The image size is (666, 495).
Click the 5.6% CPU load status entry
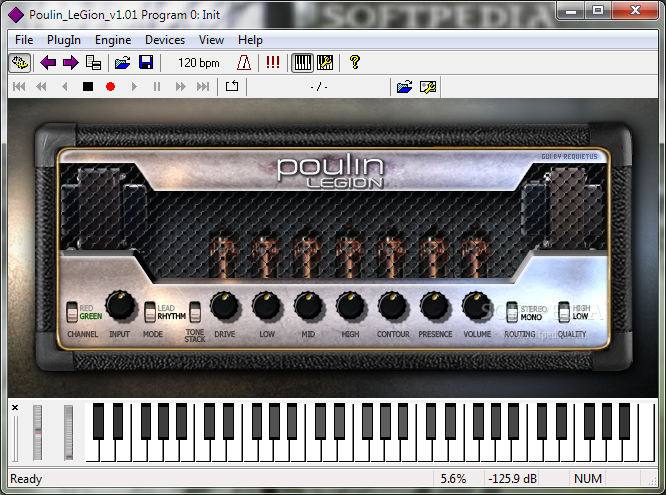pos(453,479)
